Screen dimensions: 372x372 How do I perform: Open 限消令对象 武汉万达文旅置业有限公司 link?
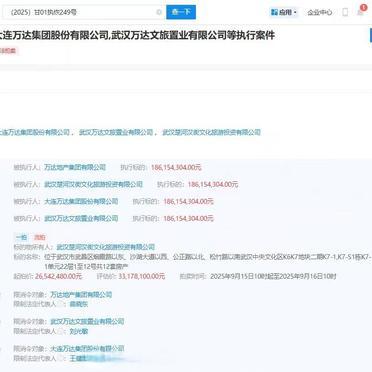pos(87,321)
